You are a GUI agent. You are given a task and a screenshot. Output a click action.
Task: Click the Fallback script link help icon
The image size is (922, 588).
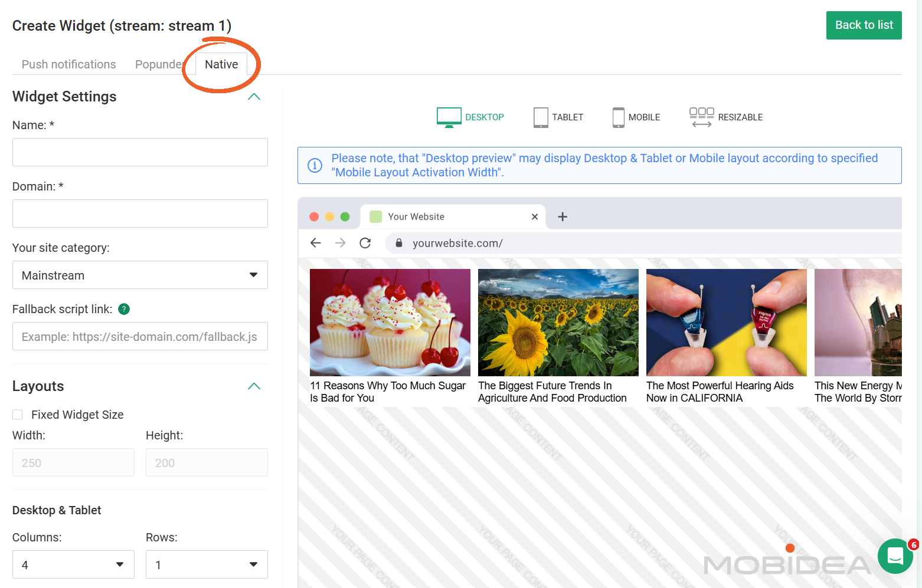click(x=124, y=309)
